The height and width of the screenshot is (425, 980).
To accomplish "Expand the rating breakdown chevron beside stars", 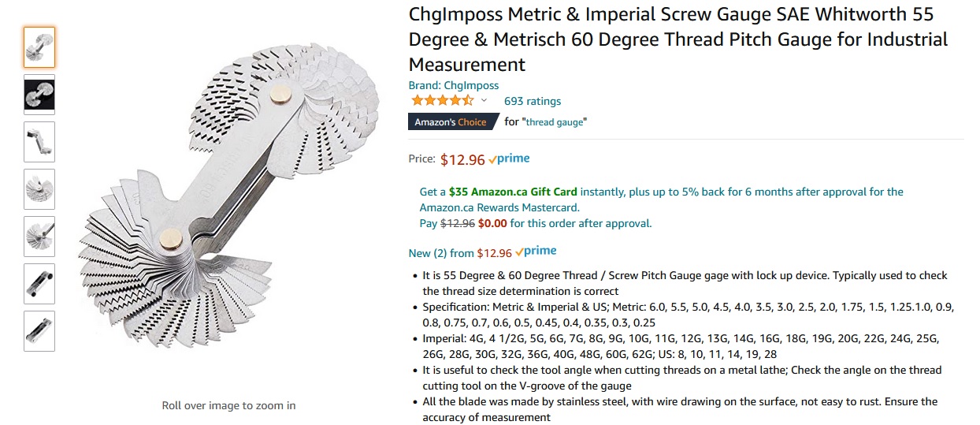I will point(484,101).
